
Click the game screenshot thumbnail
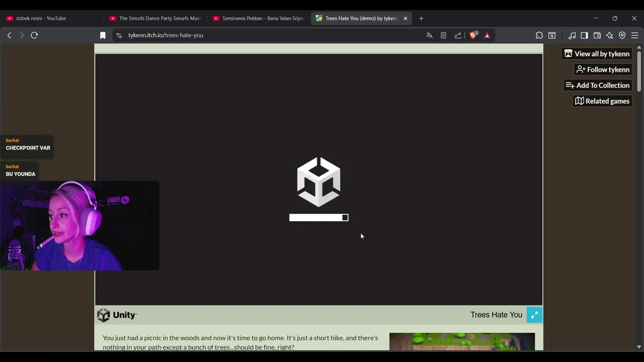click(462, 341)
